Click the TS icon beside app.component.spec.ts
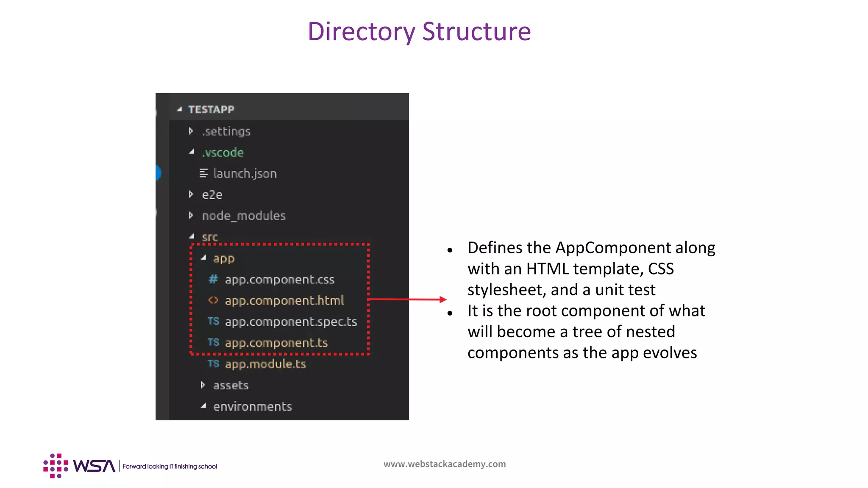Screen dimensions: 868x488 click(213, 322)
